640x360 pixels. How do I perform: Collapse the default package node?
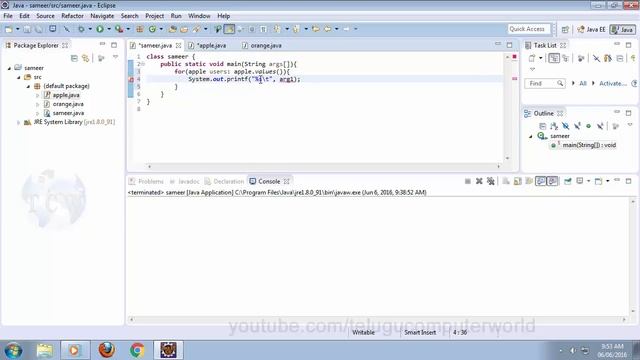click(28, 86)
